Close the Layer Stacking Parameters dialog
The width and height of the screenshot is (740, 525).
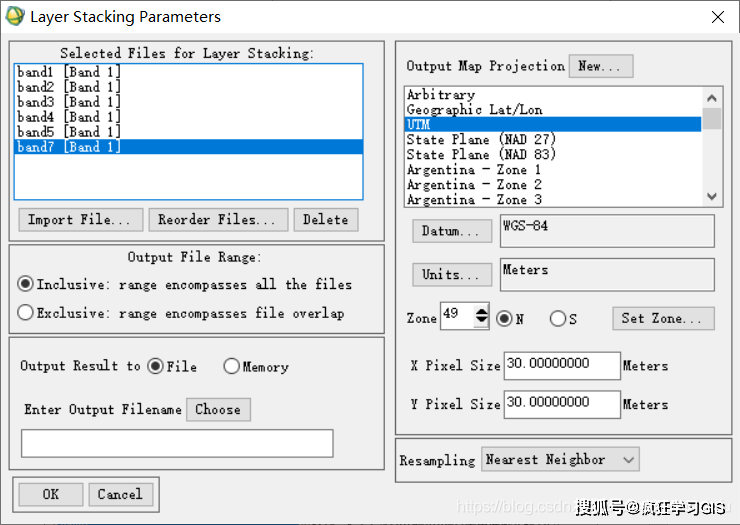pyautogui.click(x=716, y=17)
